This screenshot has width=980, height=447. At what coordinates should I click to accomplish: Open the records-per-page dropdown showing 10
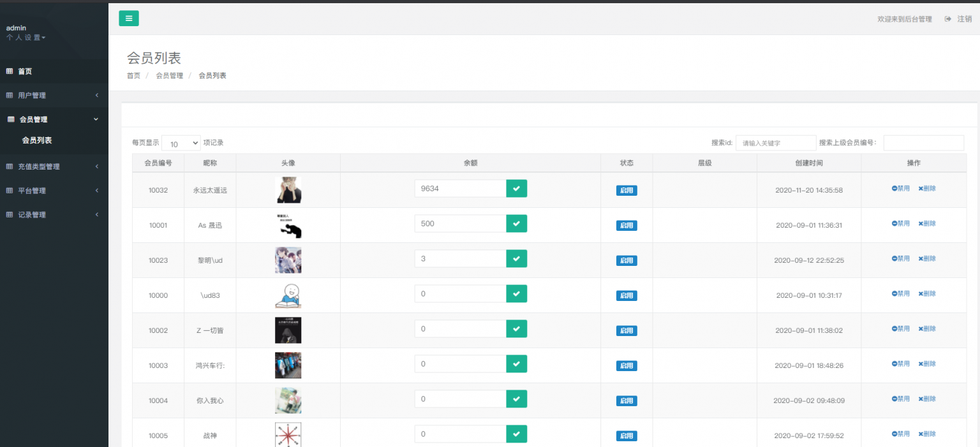coord(181,143)
